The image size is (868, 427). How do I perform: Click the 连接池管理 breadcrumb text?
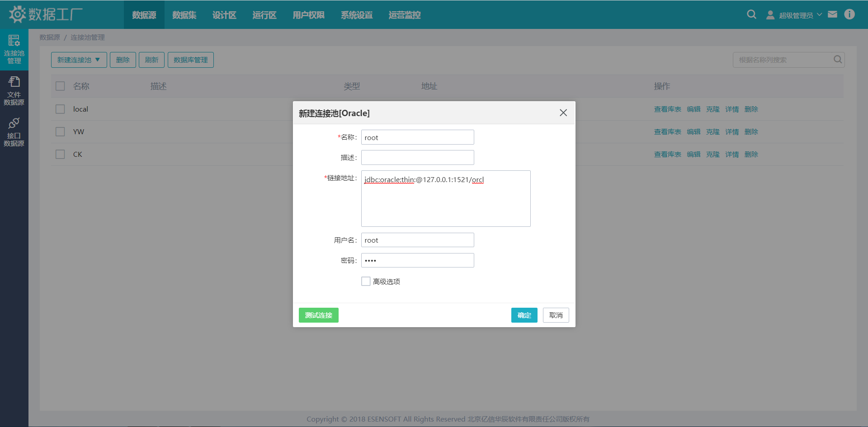(88, 37)
